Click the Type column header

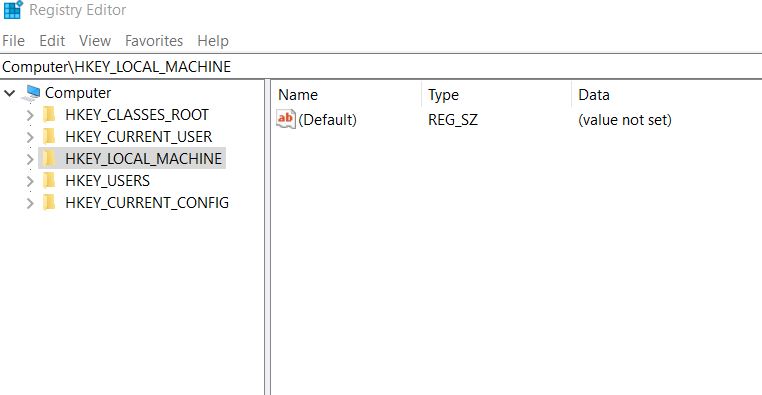(497, 95)
